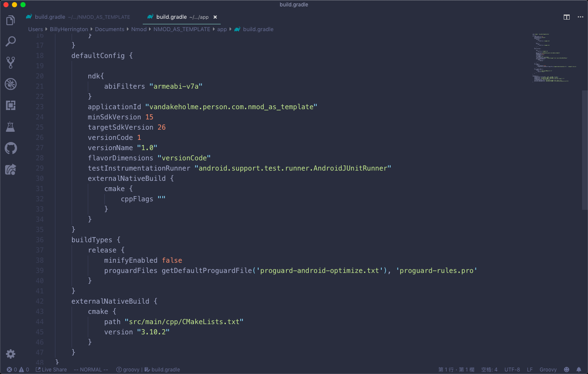Image resolution: width=588 pixels, height=374 pixels.
Task: Change the LF line ending setting
Action: [530, 369]
